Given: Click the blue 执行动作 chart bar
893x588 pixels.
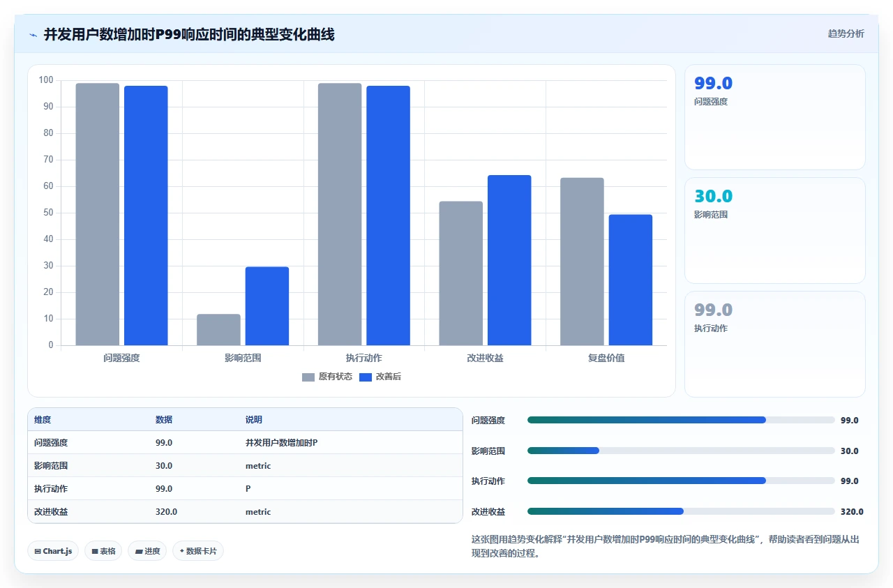Looking at the screenshot, I should (x=388, y=216).
